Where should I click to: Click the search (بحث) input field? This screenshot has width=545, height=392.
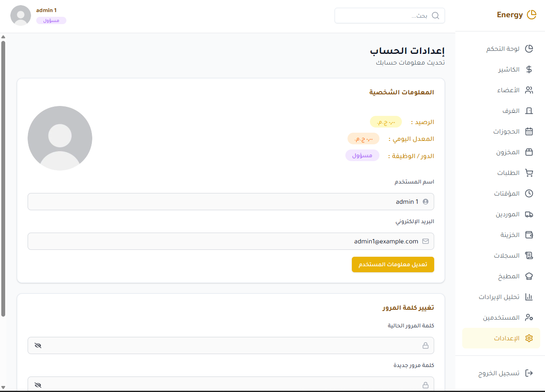pyautogui.click(x=384, y=16)
